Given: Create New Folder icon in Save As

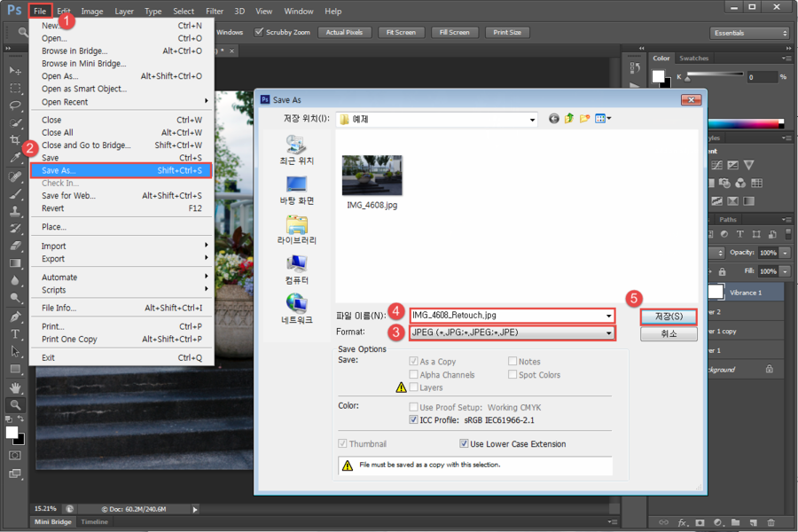Looking at the screenshot, I should click(x=584, y=119).
